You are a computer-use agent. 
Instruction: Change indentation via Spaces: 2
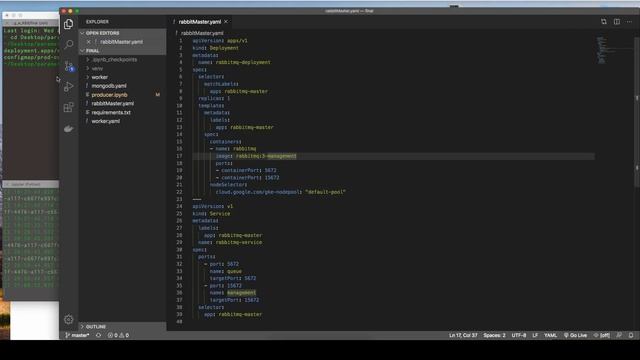click(494, 335)
